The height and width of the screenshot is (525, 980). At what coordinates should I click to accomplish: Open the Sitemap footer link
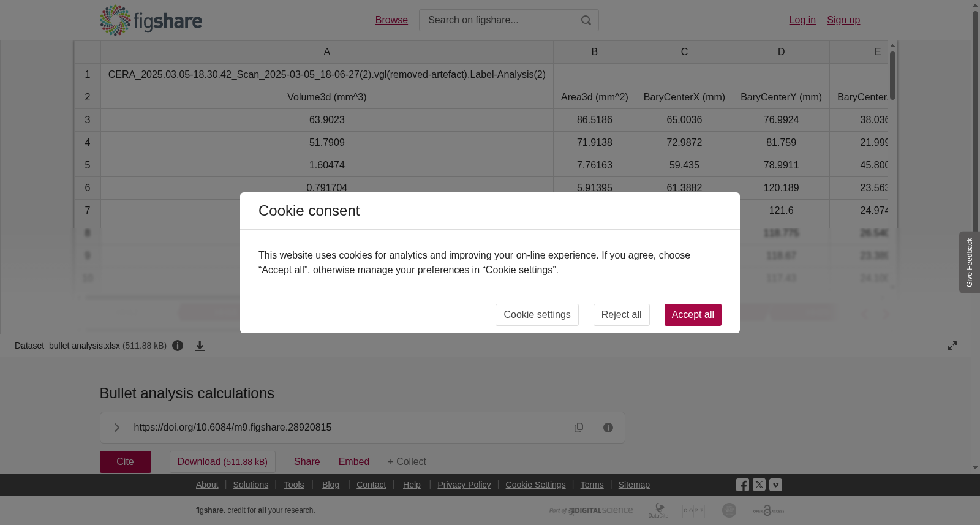[634, 485]
